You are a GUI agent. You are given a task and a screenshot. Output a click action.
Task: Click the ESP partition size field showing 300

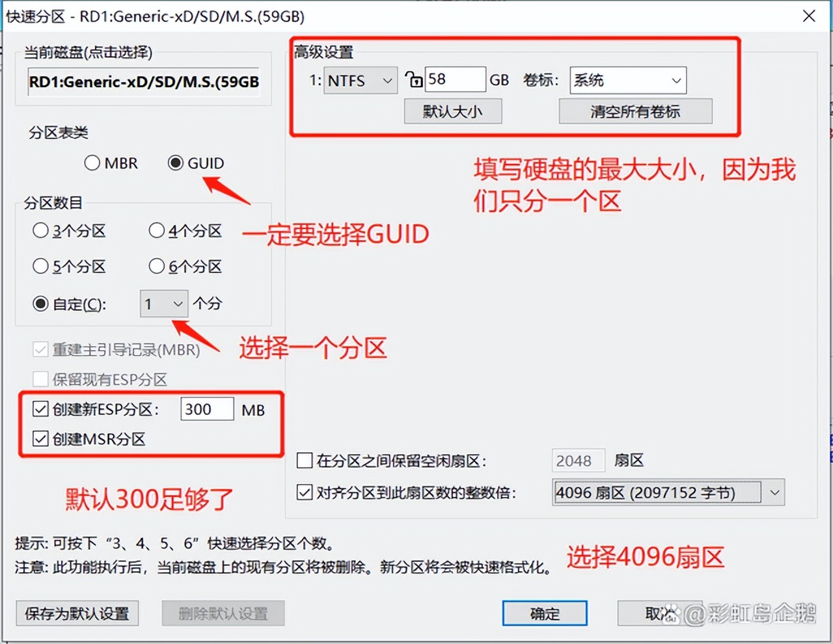207,409
